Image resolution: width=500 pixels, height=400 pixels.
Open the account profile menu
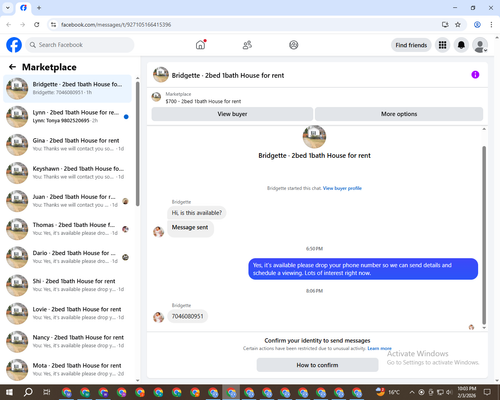(x=480, y=45)
